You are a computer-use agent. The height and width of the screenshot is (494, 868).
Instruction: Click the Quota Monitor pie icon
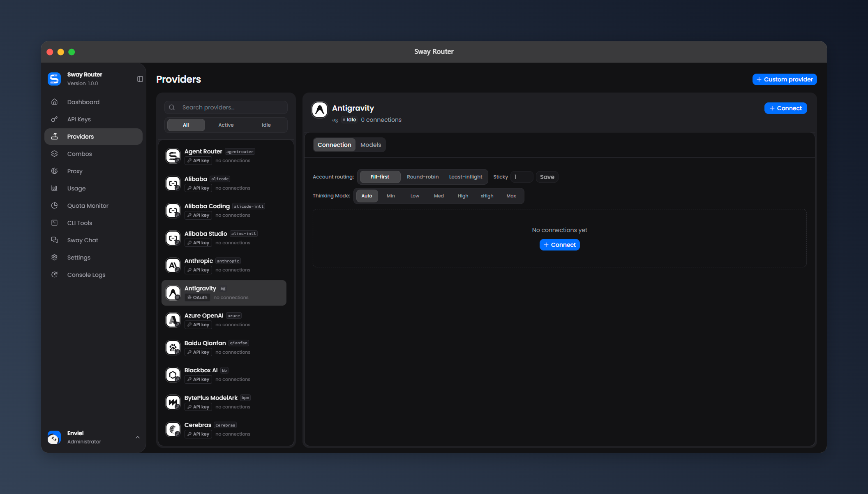tap(54, 206)
